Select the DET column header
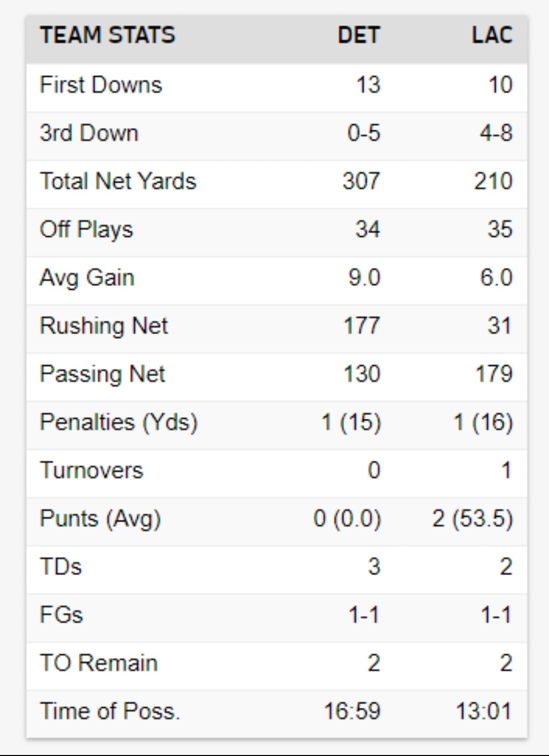 (x=359, y=36)
